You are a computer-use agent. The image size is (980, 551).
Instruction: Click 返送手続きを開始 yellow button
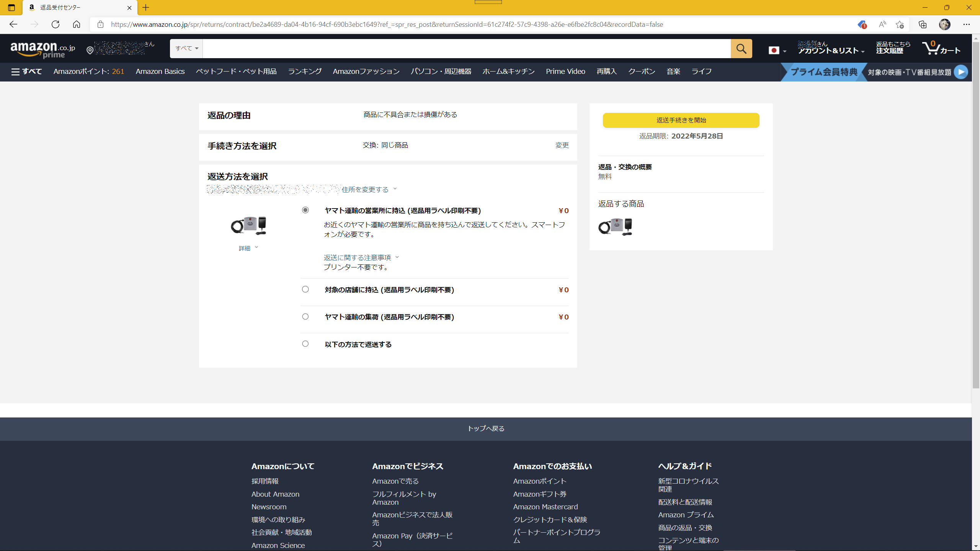pos(681,120)
